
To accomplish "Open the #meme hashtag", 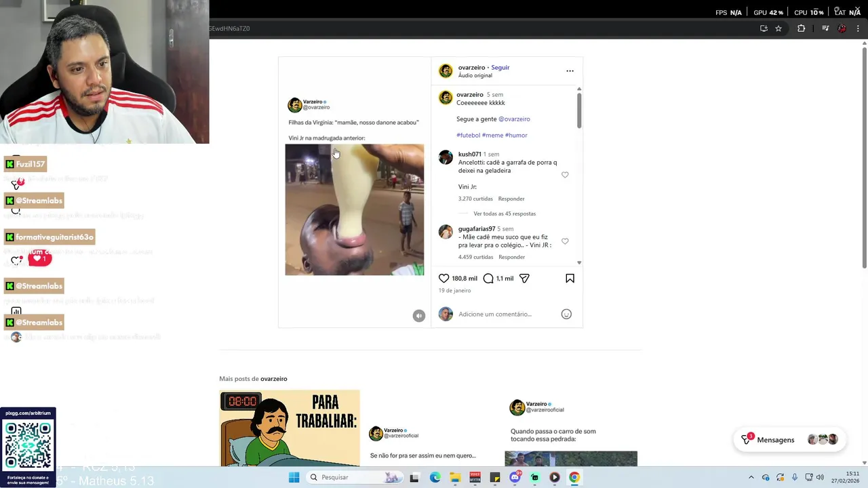I will click(492, 135).
